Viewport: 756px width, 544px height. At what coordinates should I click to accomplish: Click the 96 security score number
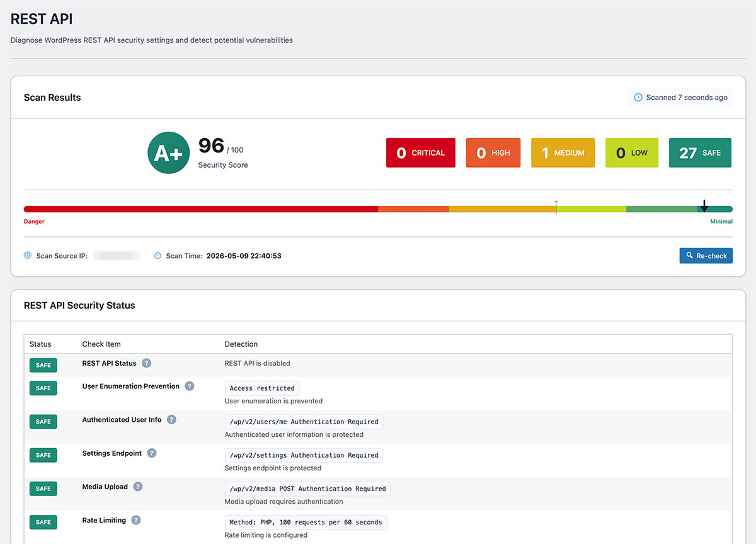pos(211,146)
